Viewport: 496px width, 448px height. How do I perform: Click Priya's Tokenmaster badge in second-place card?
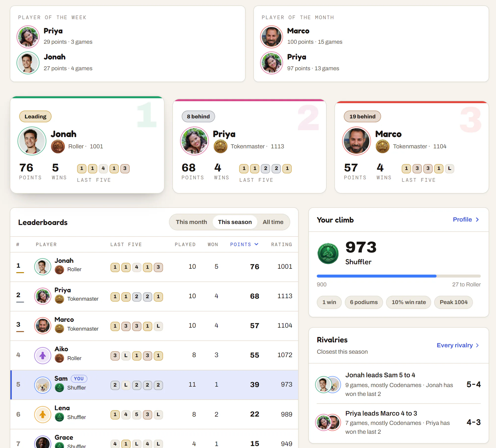(220, 146)
